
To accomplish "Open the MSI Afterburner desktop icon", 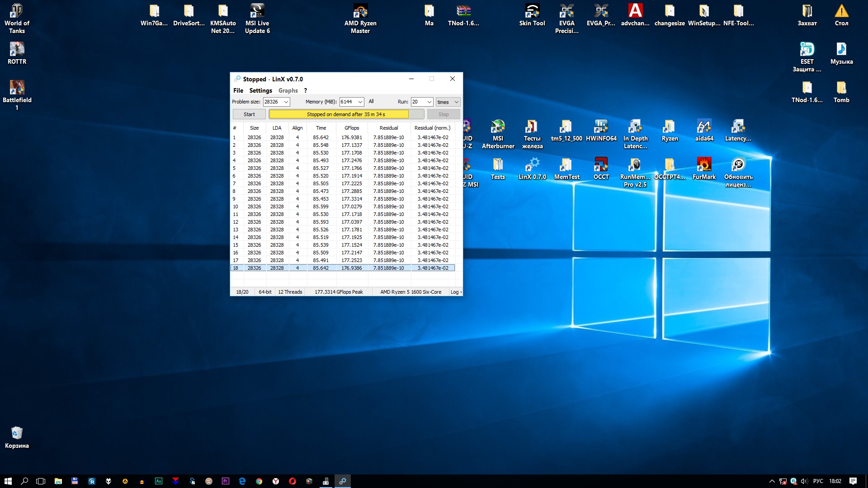I will pos(498,127).
